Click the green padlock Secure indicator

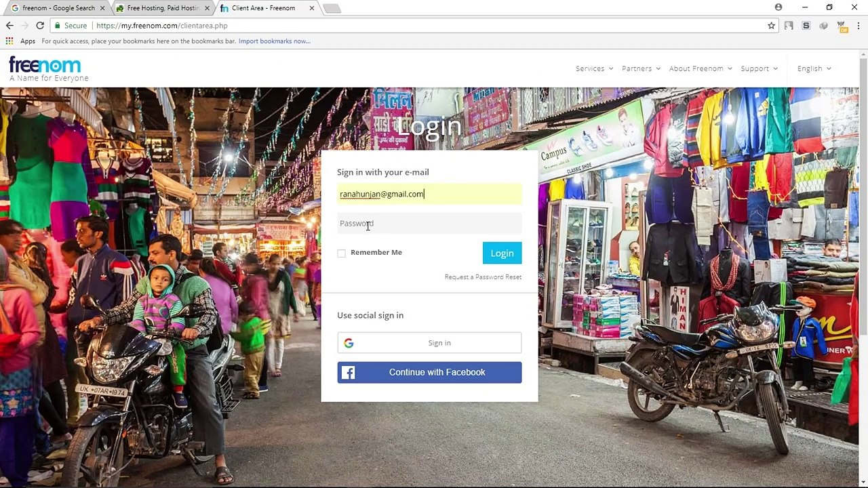pos(71,26)
